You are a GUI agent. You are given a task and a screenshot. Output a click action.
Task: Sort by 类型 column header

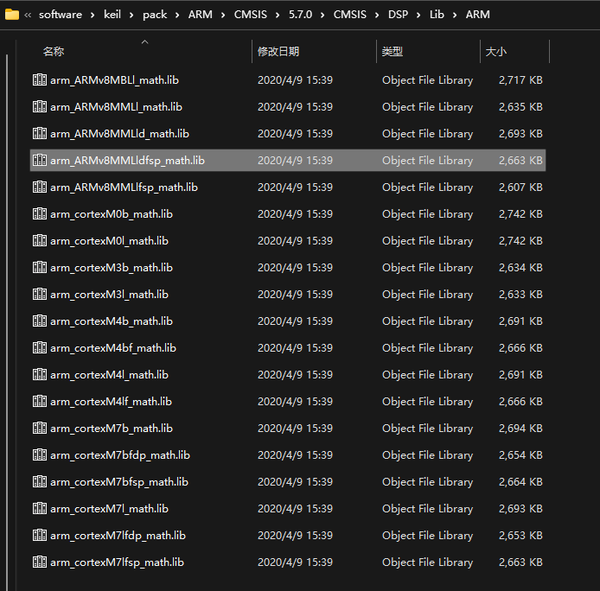[392, 51]
